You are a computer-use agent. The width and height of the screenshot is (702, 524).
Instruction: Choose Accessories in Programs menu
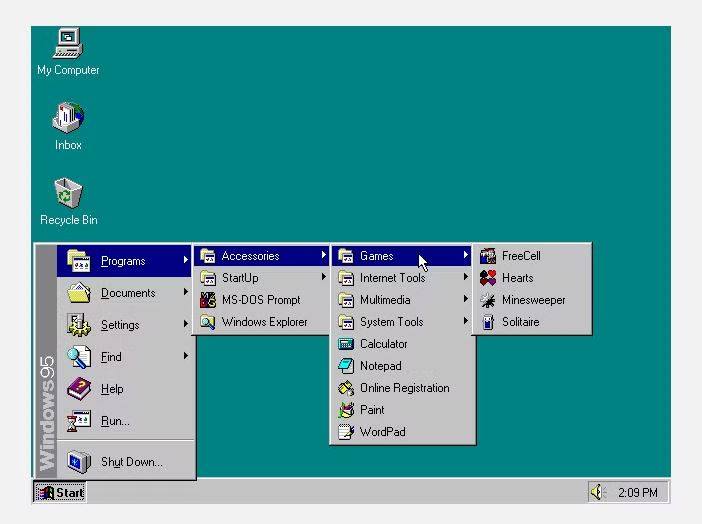[261, 256]
